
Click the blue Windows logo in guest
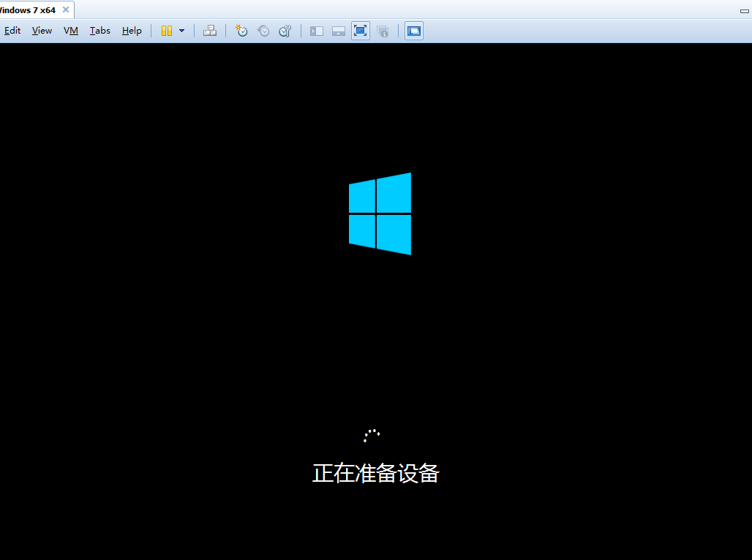tap(380, 213)
